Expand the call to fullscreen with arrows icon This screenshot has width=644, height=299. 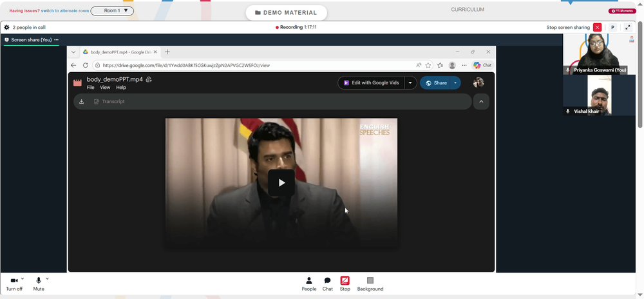(x=627, y=28)
